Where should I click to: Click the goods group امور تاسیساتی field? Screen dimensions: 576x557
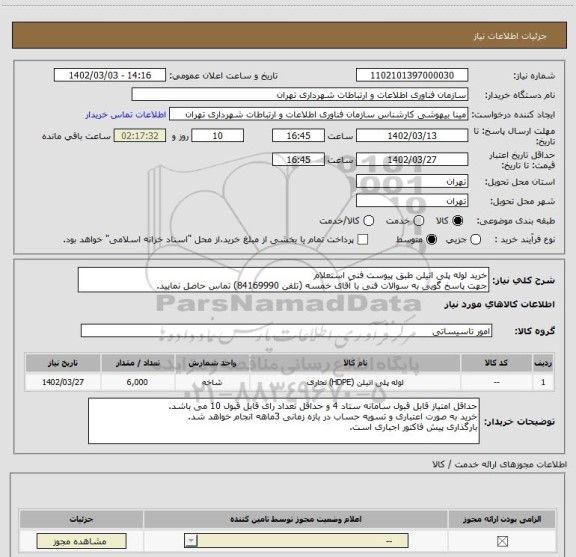click(286, 331)
